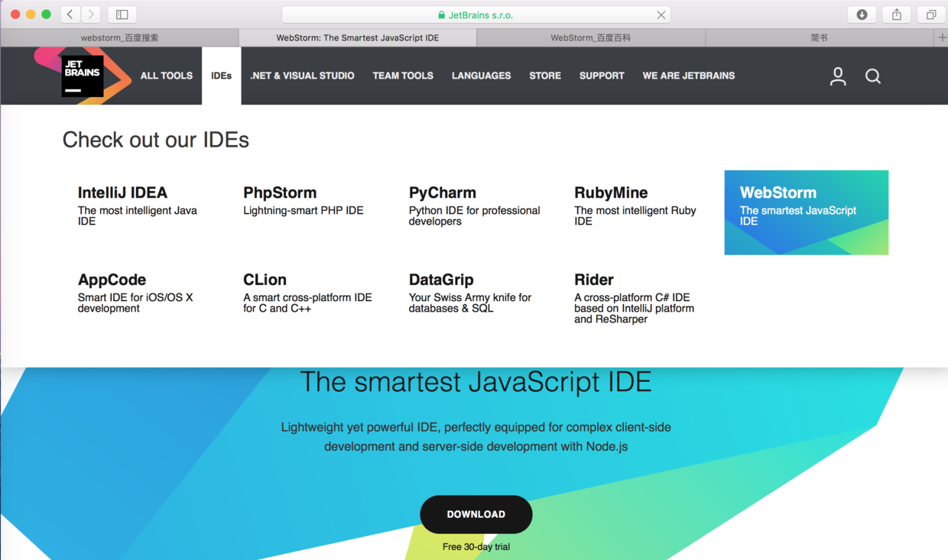Viewport: 948px width, 560px height.
Task: Open the DataGrip product link
Action: click(441, 280)
